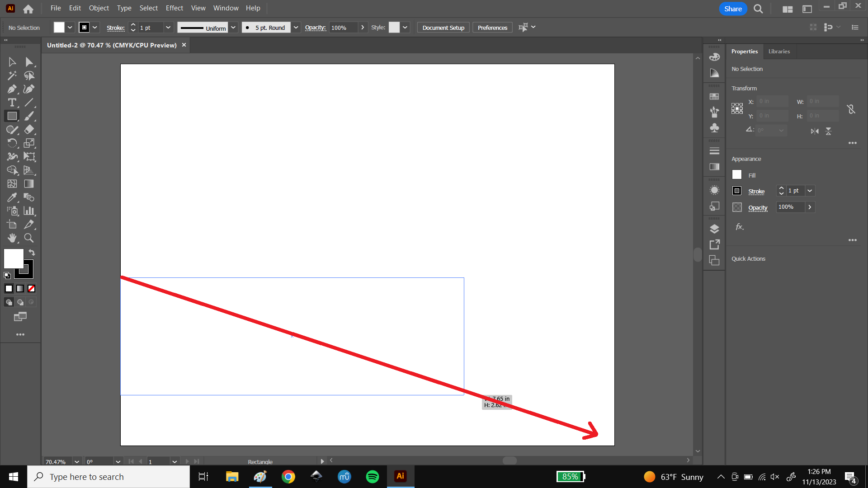Screen dimensions: 868x488
Task: Open Document Setup
Action: [443, 27]
